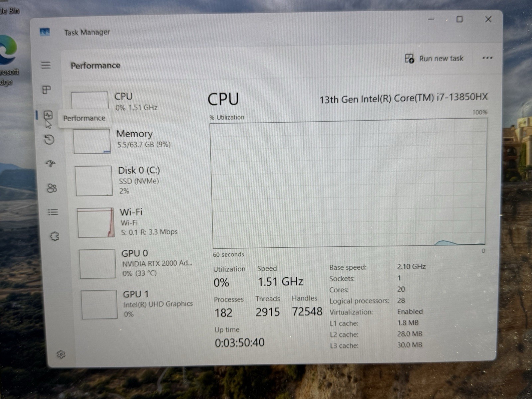The image size is (532, 399).
Task: Close the Task Manager window
Action: (488, 19)
